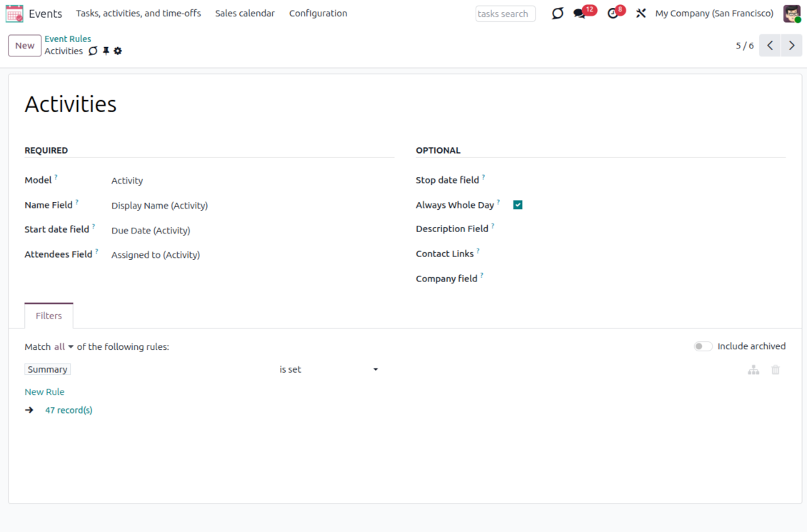Enable the Include archived toggle
The width and height of the screenshot is (807, 532).
[x=703, y=346]
